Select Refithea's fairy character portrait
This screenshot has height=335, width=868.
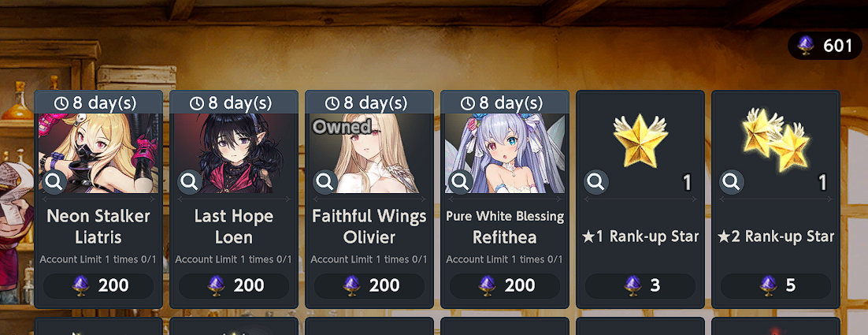(504, 154)
